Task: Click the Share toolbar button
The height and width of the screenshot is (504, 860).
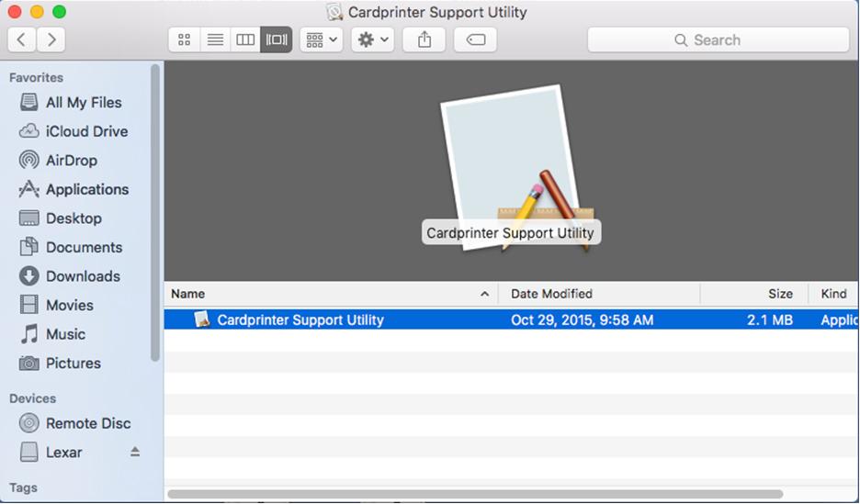Action: pyautogui.click(x=424, y=39)
